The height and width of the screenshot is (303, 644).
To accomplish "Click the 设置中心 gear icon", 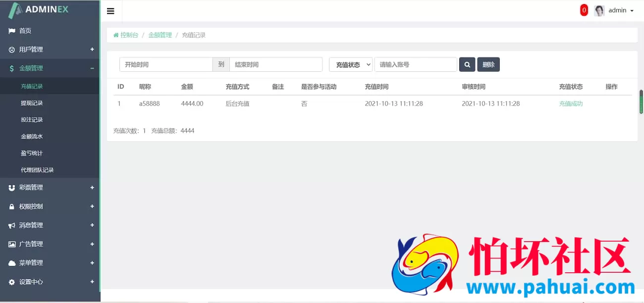I will [12, 281].
